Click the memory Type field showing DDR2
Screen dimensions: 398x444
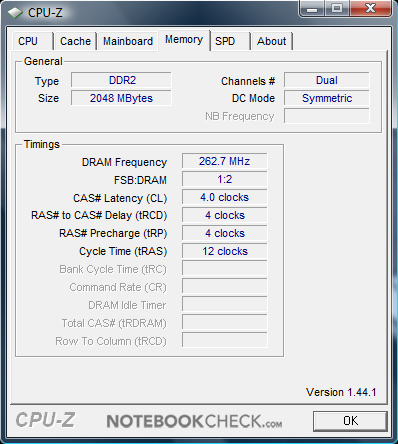pyautogui.click(x=121, y=80)
